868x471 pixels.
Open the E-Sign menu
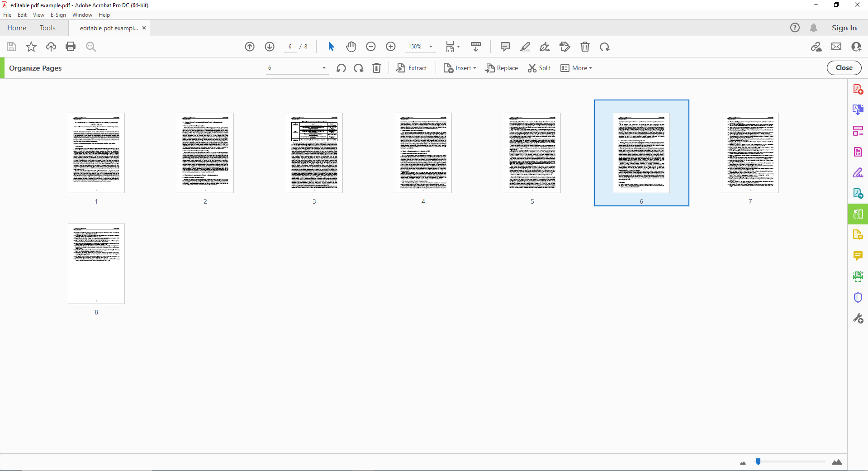click(x=58, y=15)
